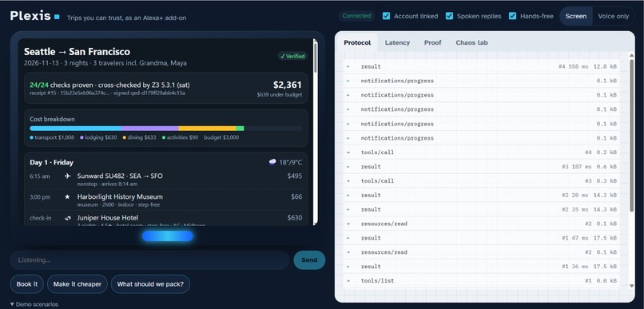Click the protocol scrollbar up arrow

pos(632,55)
